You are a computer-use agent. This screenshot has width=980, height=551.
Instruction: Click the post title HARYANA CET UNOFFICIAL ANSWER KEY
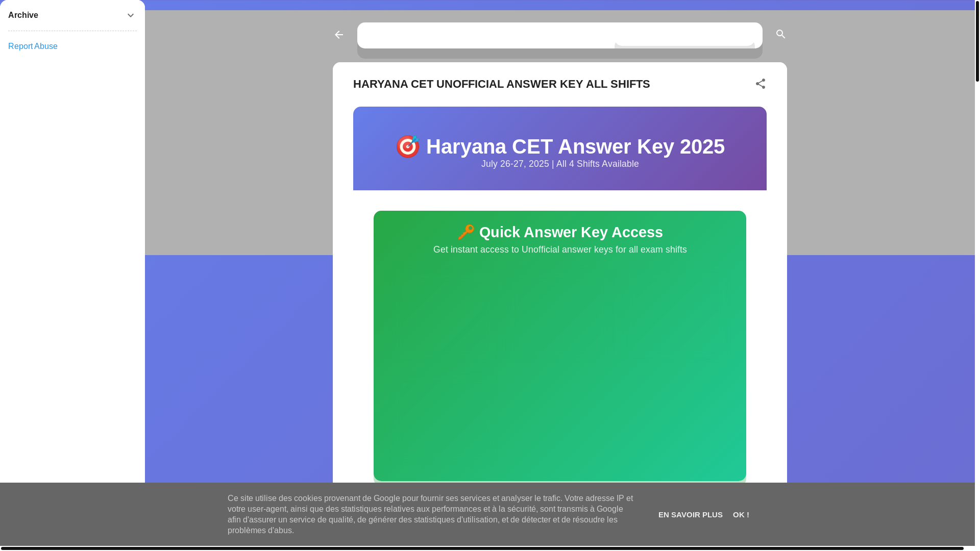(x=501, y=84)
